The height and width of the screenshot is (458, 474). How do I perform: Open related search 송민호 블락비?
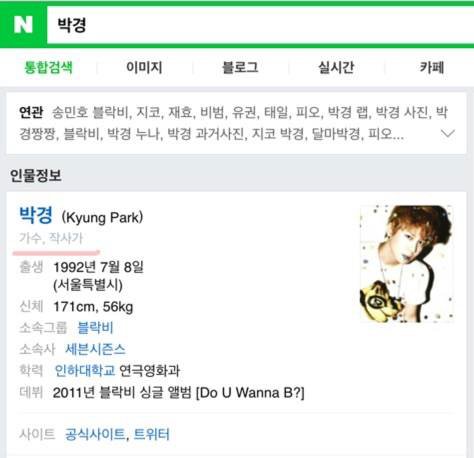coord(90,112)
